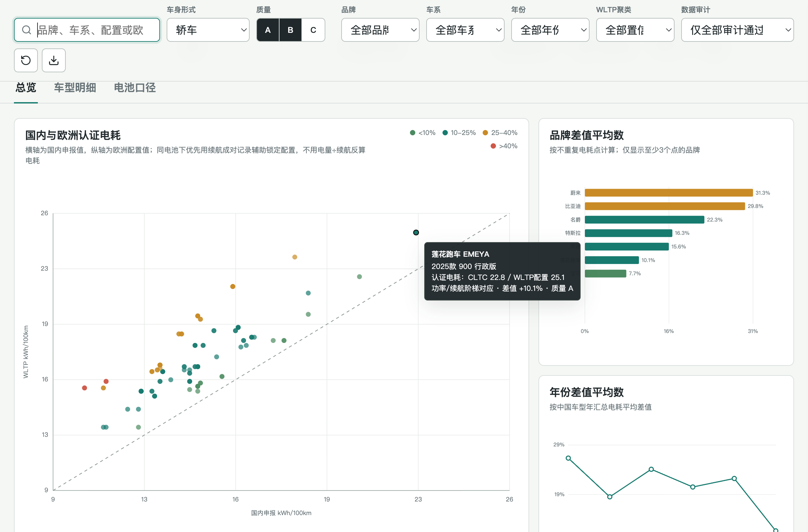The height and width of the screenshot is (532, 808).
Task: Select the 总览 tab
Action: 26,88
